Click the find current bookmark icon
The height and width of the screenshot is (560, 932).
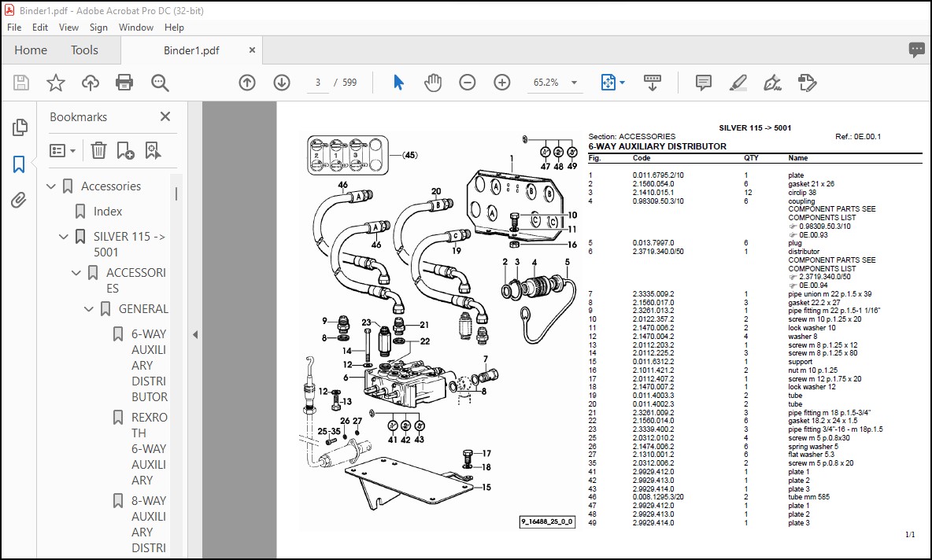(153, 151)
